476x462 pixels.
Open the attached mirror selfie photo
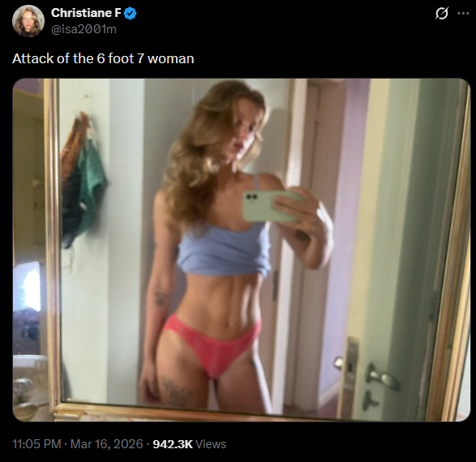[242, 250]
